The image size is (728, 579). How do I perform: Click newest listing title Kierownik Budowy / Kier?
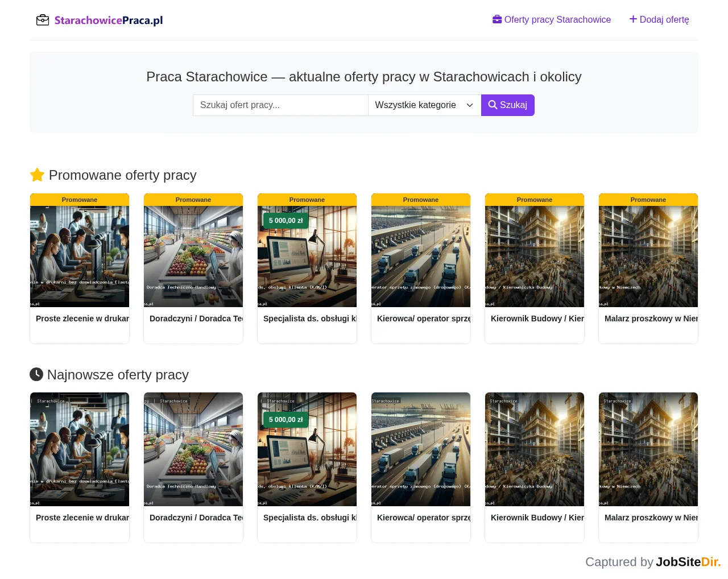[537, 518]
